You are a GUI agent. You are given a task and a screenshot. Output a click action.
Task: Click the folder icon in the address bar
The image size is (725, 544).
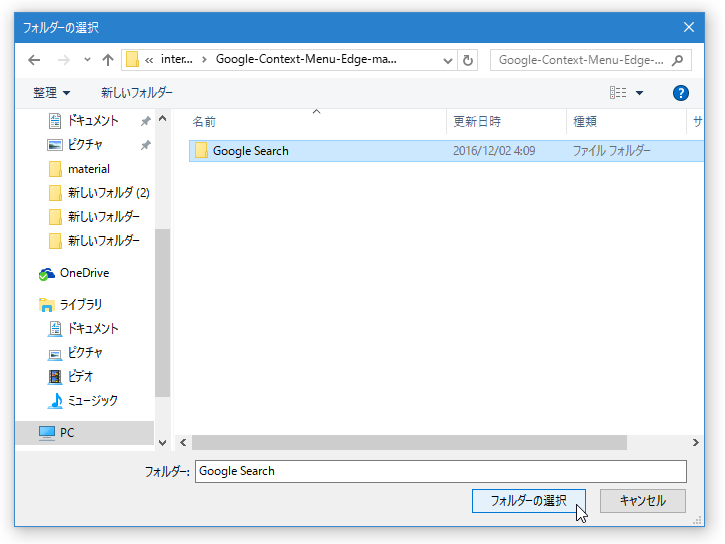(x=132, y=60)
